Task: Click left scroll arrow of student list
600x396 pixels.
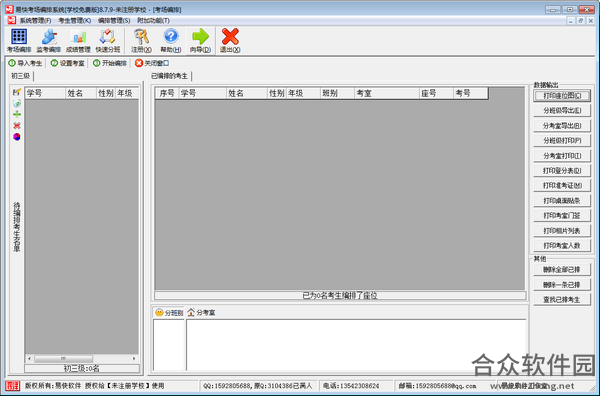Action: coord(29,359)
